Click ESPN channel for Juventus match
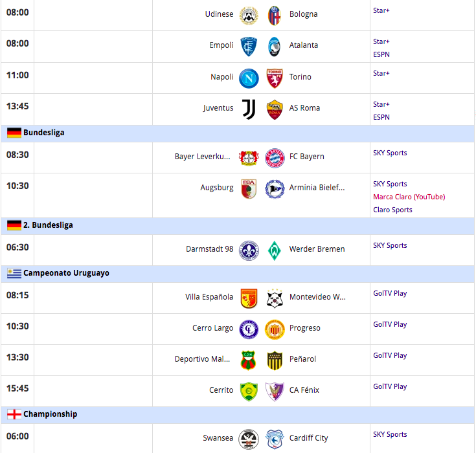476x453 pixels. pyautogui.click(x=381, y=117)
